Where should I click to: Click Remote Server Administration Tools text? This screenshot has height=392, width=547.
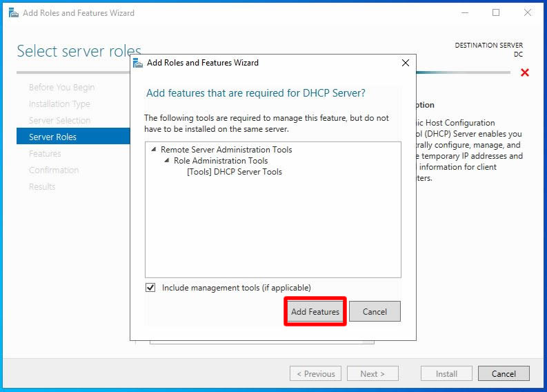226,149
